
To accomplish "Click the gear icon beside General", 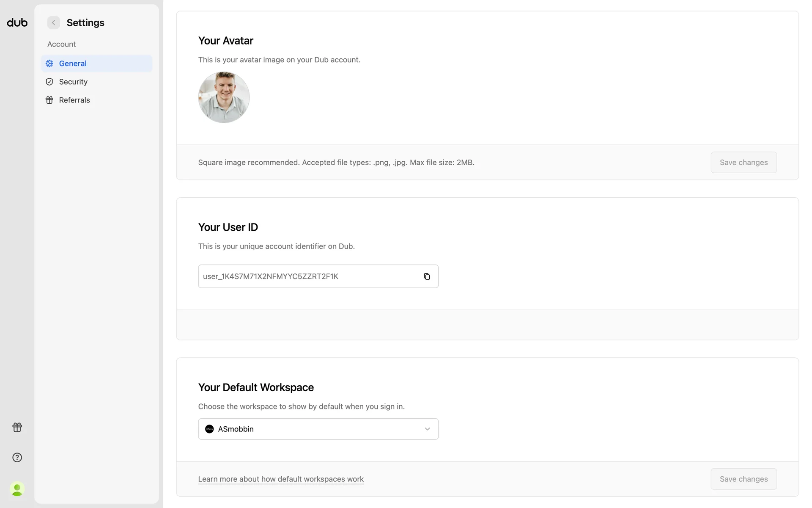I will [49, 63].
